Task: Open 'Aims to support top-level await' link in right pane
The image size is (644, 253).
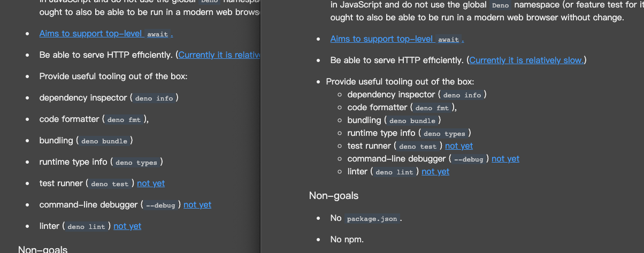Action: click(396, 39)
